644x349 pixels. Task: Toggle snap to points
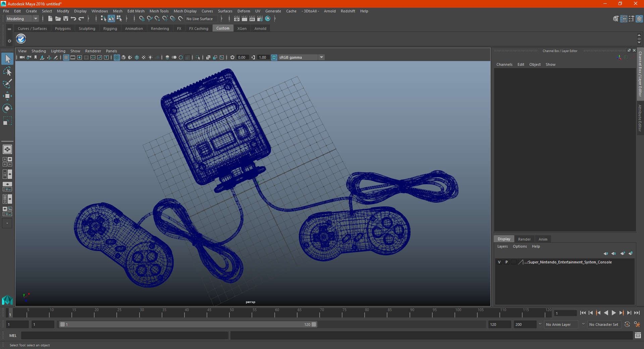[157, 19]
